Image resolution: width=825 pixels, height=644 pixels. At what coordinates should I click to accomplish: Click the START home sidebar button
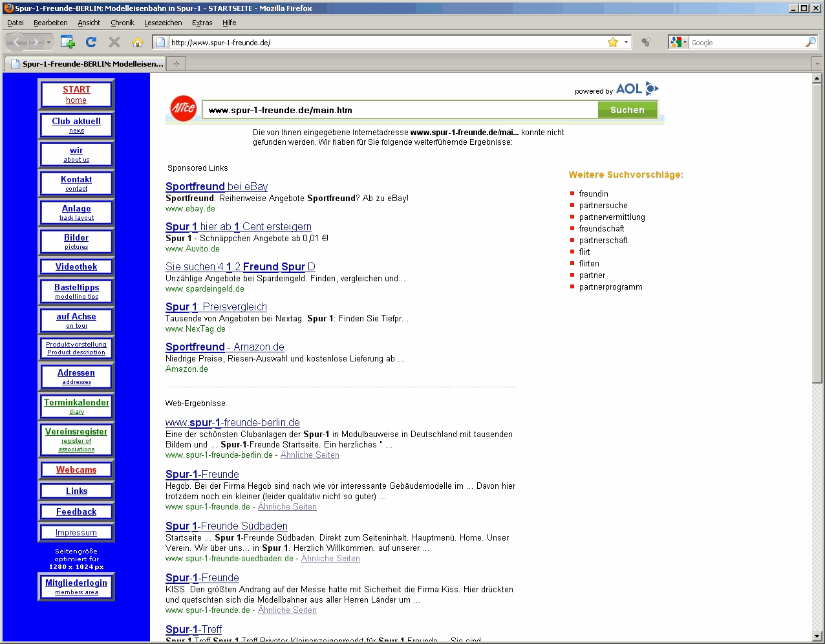(x=76, y=94)
